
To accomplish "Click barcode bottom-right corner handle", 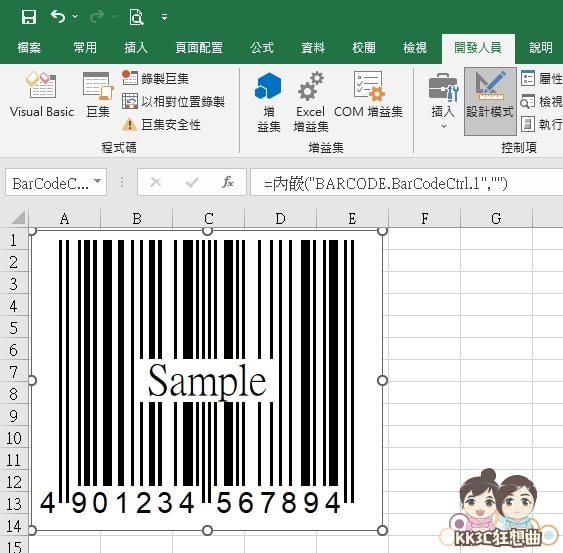I will 382,530.
